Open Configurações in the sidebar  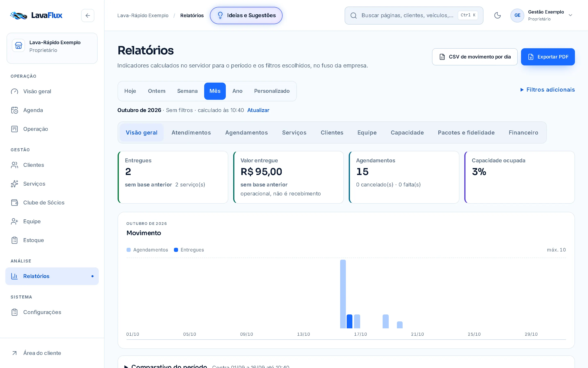pyautogui.click(x=52, y=312)
